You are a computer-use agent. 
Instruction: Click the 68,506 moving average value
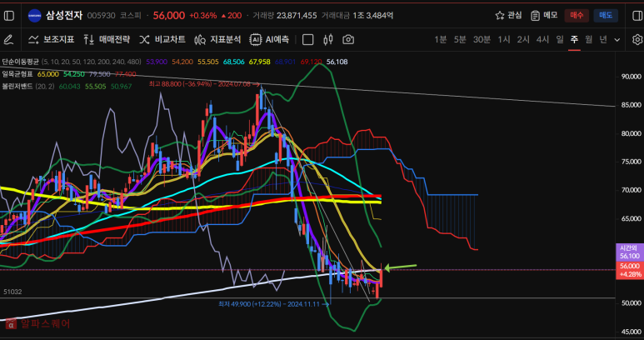234,62
